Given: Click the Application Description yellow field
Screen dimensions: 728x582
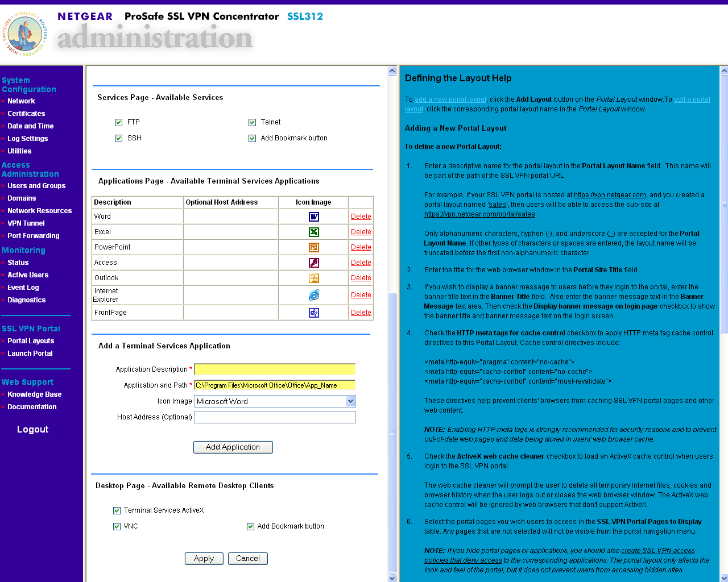Looking at the screenshot, I should [275, 369].
